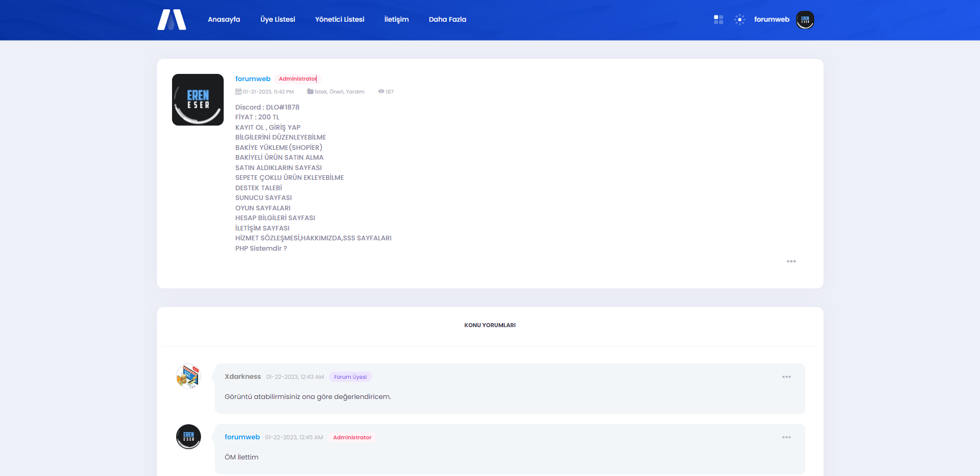Click comment date 01-22-2023, 12:45 AM
Screen dimensions: 980x476
[x=294, y=438]
